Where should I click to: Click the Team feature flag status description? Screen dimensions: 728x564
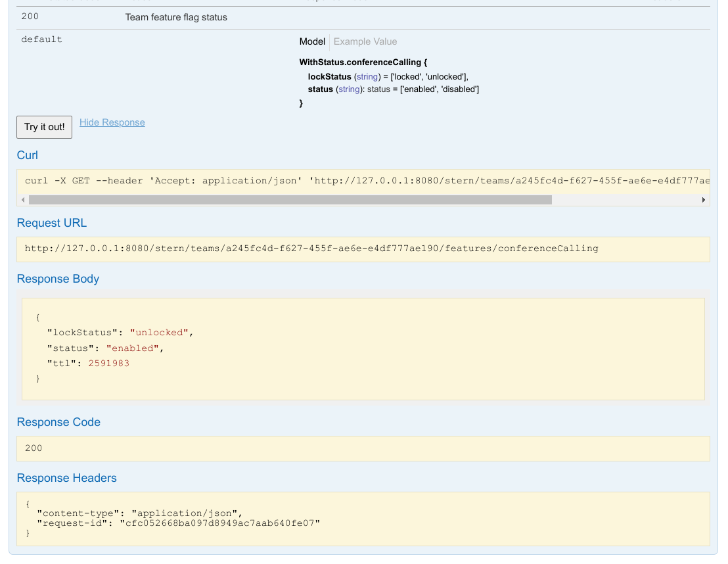tap(176, 17)
